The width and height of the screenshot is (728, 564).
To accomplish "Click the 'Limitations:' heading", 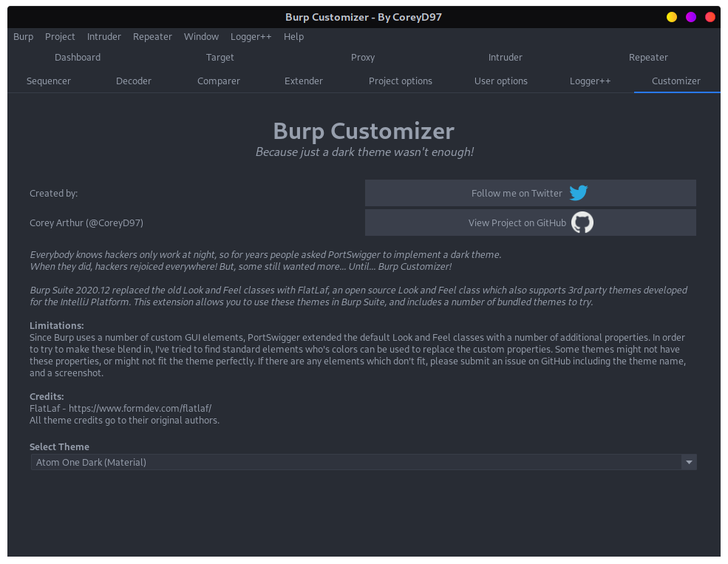I will click(57, 326).
